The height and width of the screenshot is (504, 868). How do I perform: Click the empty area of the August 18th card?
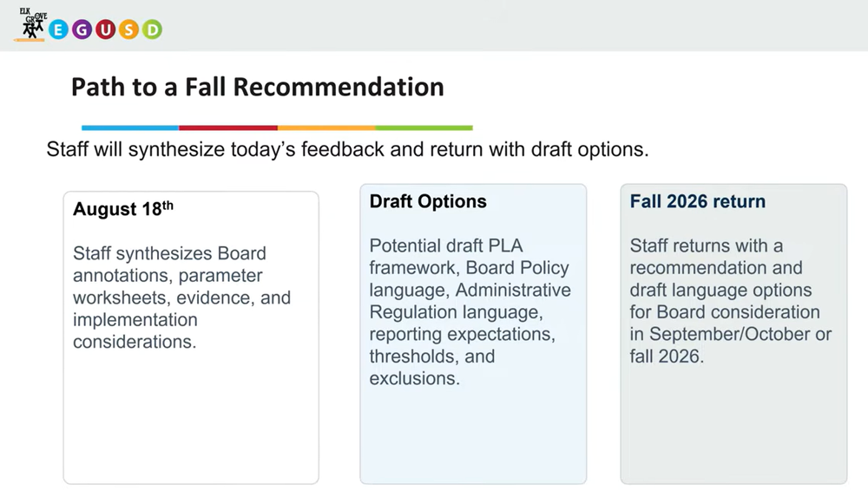click(191, 418)
